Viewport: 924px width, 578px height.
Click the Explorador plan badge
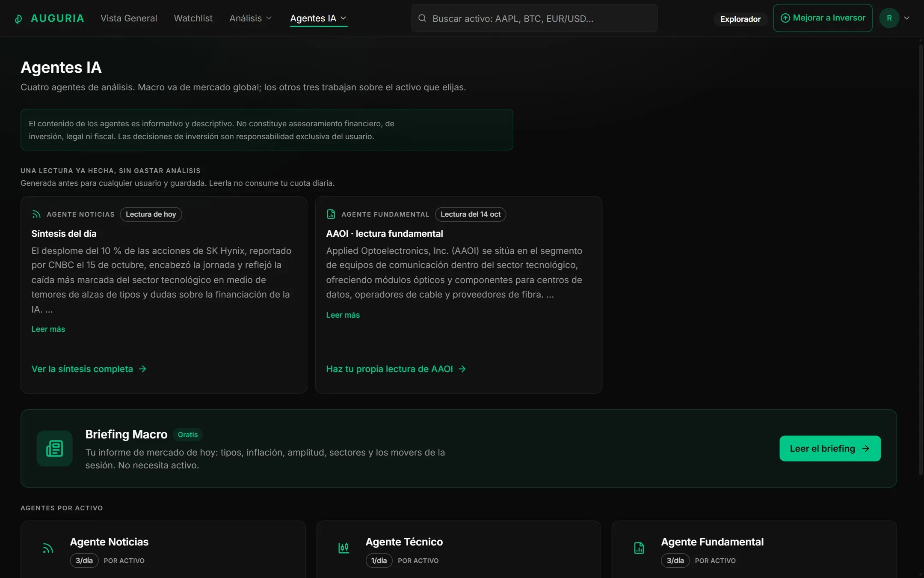click(x=740, y=19)
